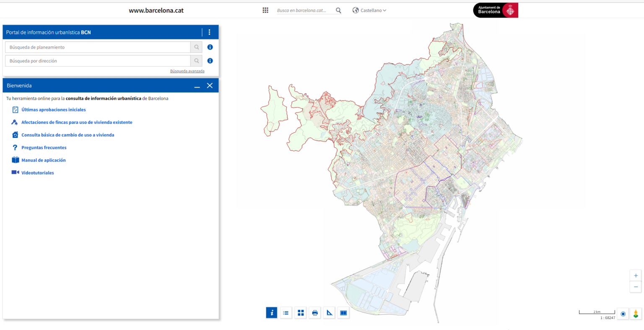Select the measurement ruler tool
This screenshot has width=644, height=330.
[x=329, y=312]
